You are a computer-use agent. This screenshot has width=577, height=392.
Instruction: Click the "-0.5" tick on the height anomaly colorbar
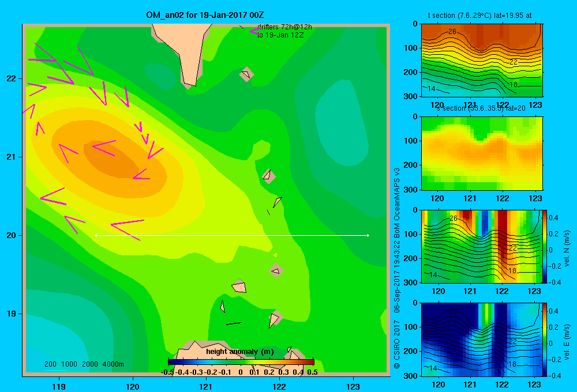click(167, 372)
